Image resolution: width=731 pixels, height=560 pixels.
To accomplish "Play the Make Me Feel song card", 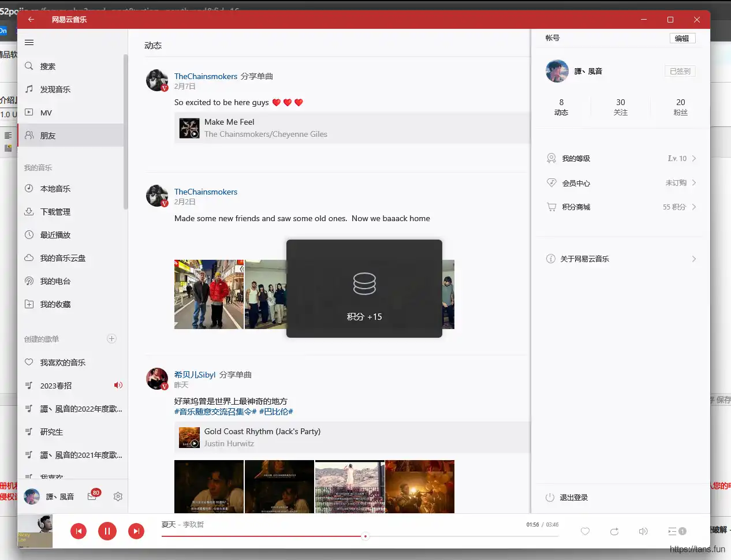I will pos(352,128).
